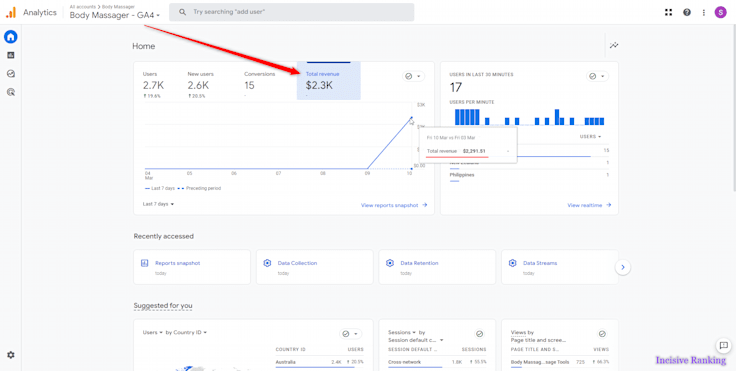Open Google apps grid icon

[668, 12]
